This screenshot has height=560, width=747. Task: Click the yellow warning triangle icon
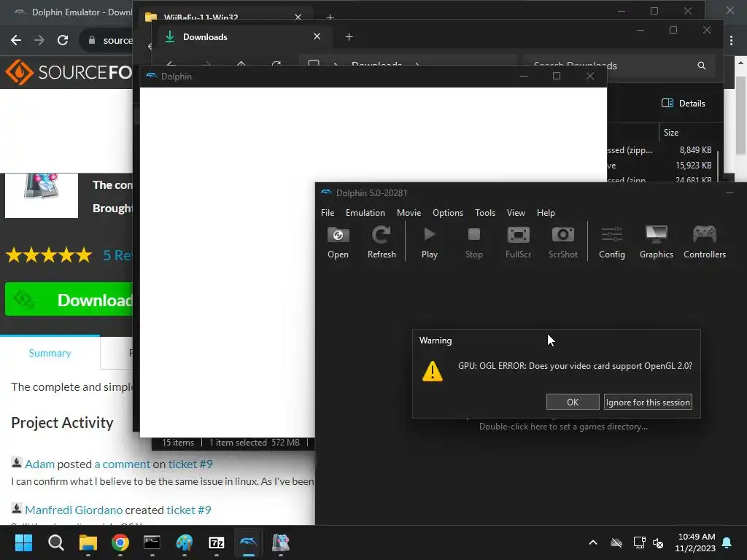click(433, 371)
